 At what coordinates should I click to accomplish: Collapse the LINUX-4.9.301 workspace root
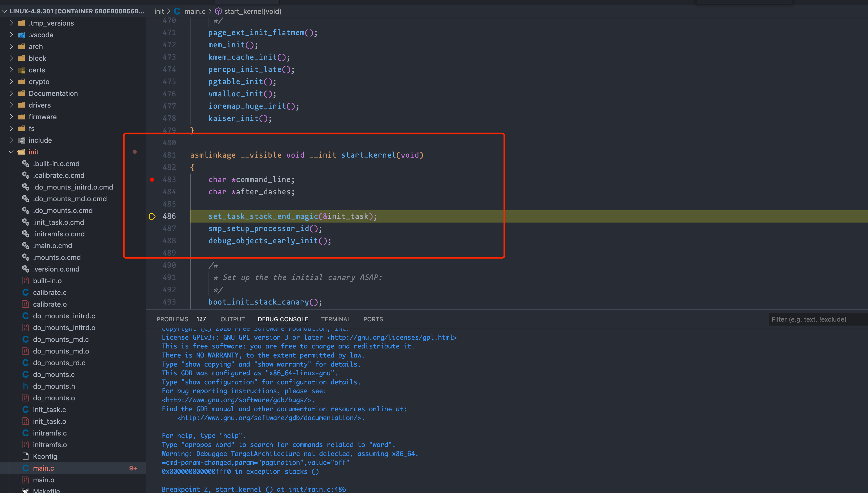coord(5,11)
